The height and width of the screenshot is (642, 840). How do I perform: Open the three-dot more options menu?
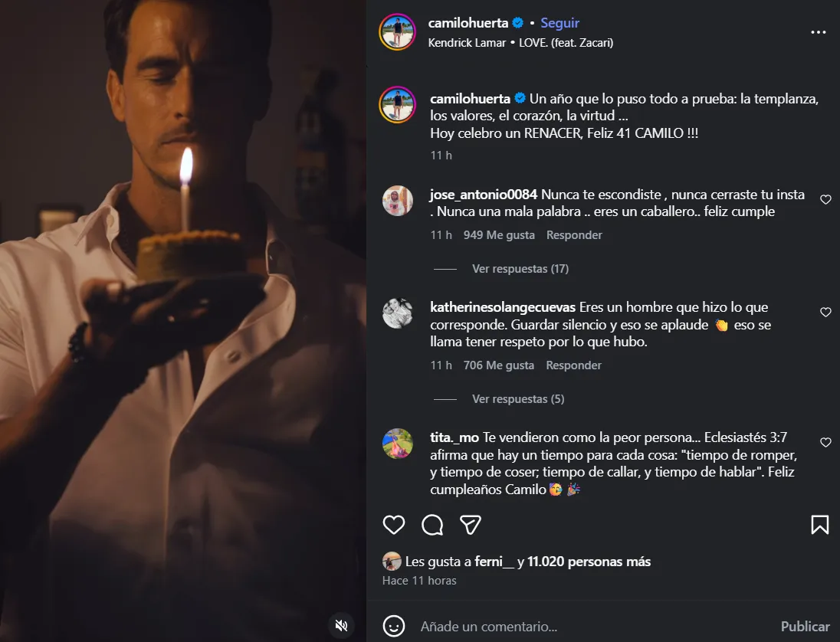(818, 33)
